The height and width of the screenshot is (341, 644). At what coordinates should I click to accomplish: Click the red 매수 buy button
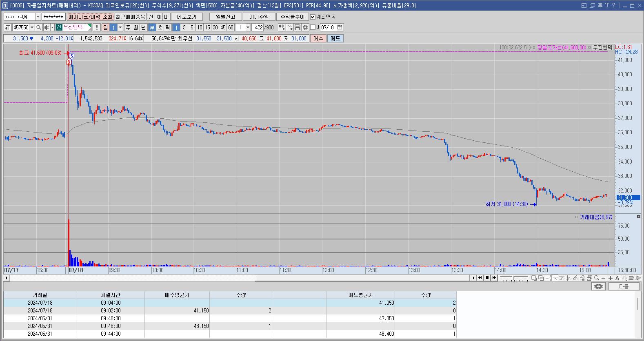(318, 38)
